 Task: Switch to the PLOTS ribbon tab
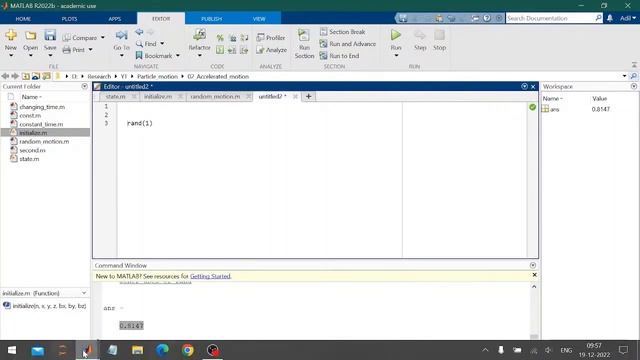pyautogui.click(x=69, y=19)
